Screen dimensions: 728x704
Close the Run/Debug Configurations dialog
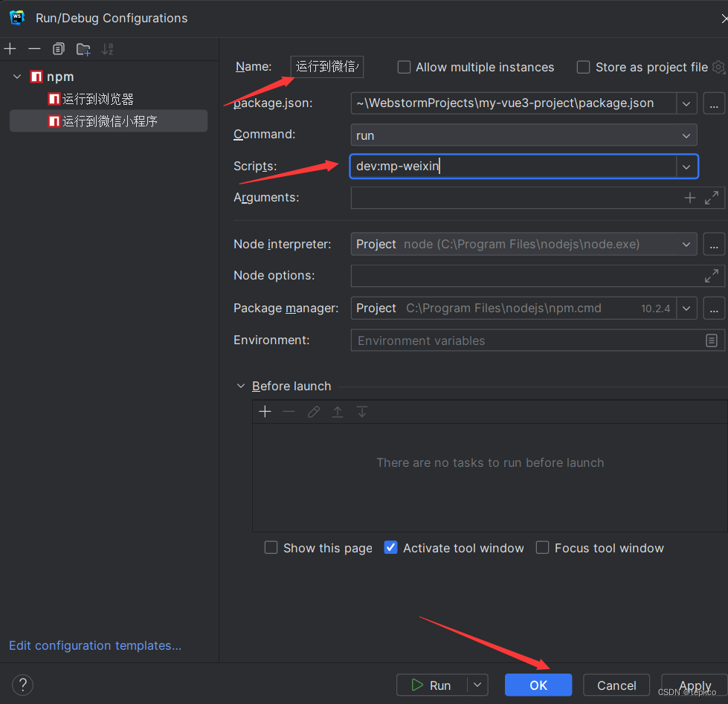724,18
